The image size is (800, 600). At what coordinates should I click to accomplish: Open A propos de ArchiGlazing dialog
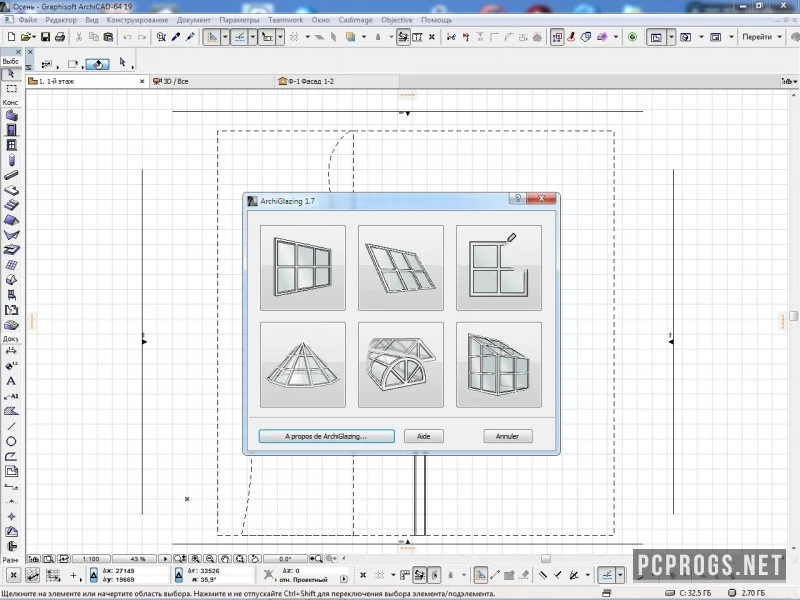point(327,436)
